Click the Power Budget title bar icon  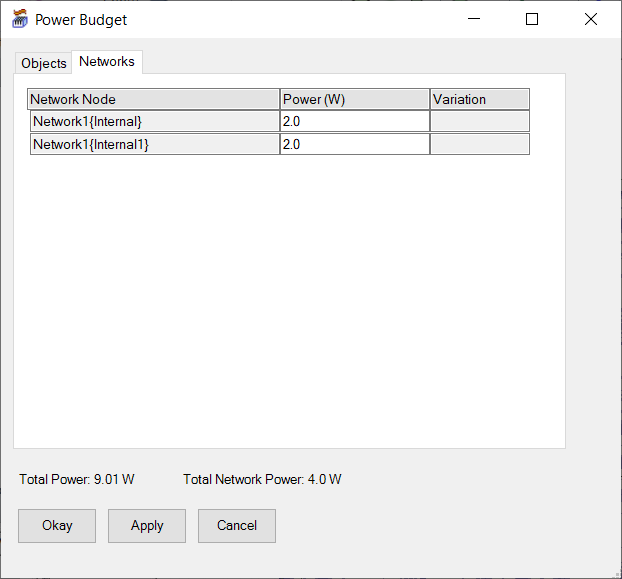(x=19, y=19)
